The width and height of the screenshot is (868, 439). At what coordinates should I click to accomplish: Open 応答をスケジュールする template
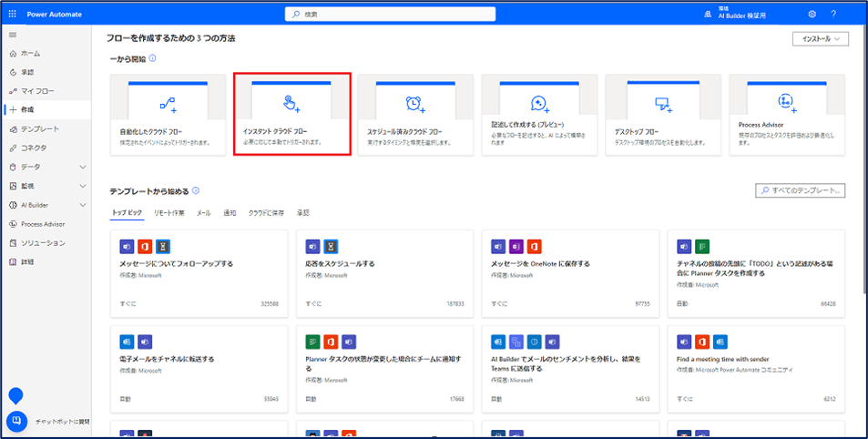[384, 273]
